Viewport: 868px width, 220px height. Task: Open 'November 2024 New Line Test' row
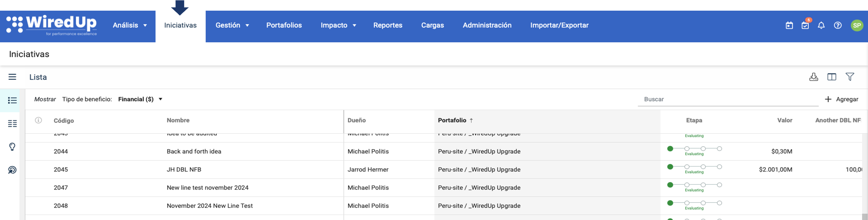click(210, 206)
